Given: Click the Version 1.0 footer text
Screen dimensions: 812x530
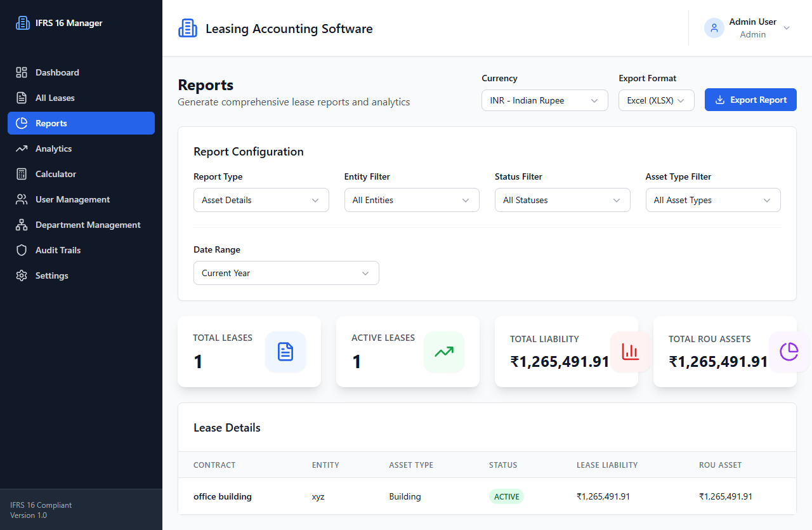Looking at the screenshot, I should pyautogui.click(x=29, y=515).
